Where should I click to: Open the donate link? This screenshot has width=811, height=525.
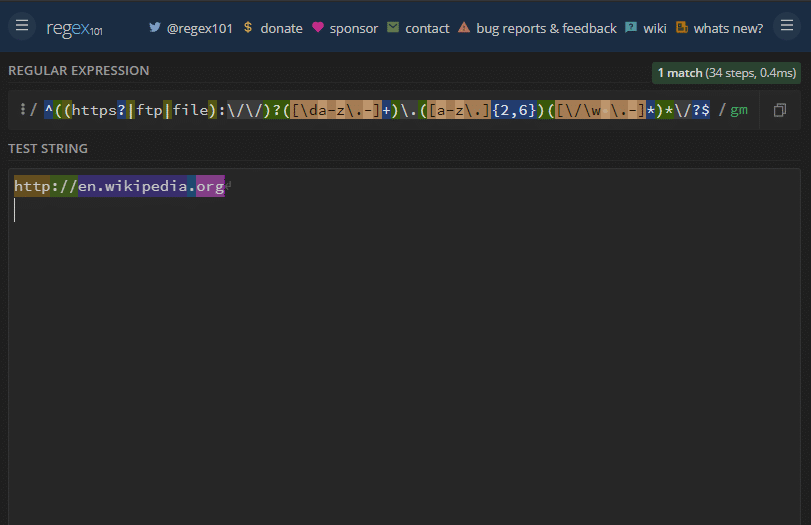[x=281, y=28]
